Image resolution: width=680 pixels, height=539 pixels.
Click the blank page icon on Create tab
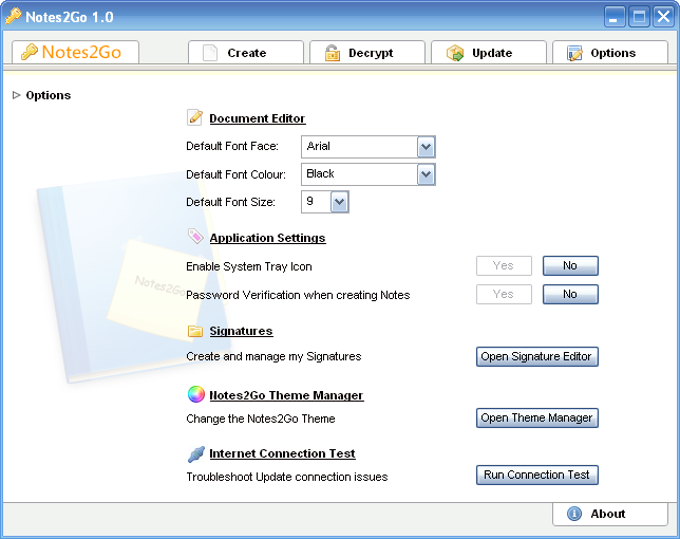[x=210, y=53]
